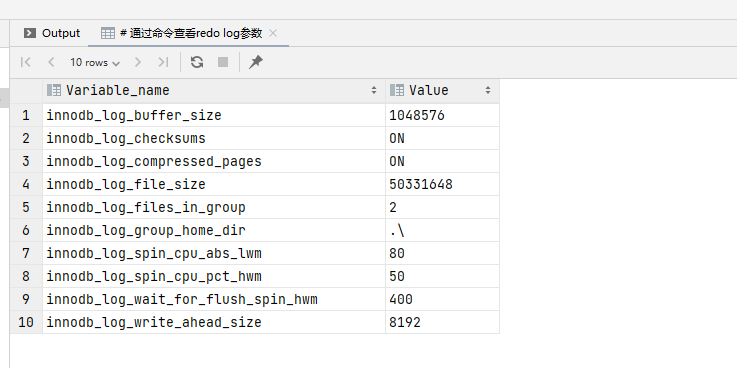Pin the result tab with pushpin icon
This screenshot has height=368, width=737.
tap(256, 62)
